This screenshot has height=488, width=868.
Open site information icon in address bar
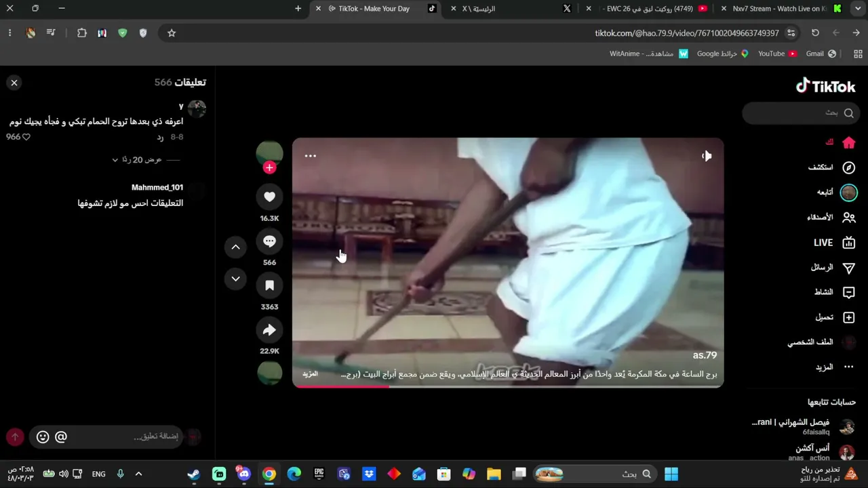point(791,33)
